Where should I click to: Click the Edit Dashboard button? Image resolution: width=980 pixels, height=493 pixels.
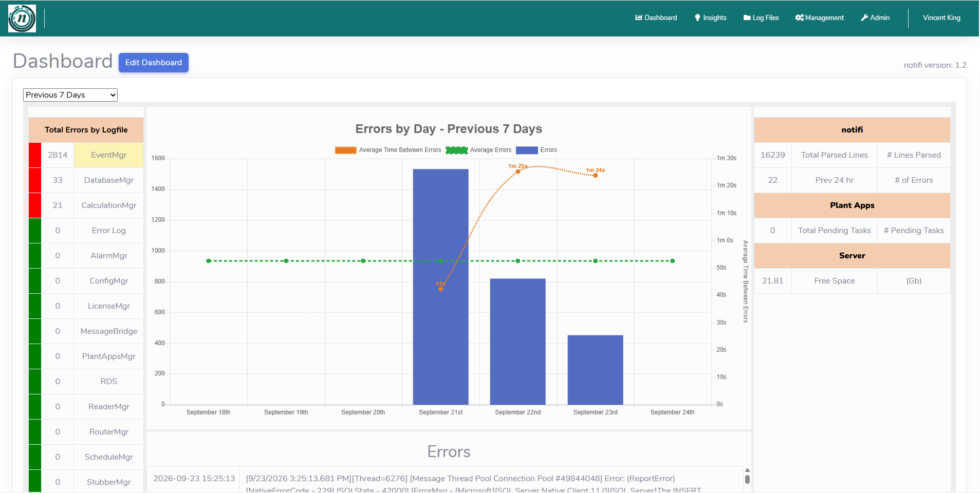pos(154,63)
